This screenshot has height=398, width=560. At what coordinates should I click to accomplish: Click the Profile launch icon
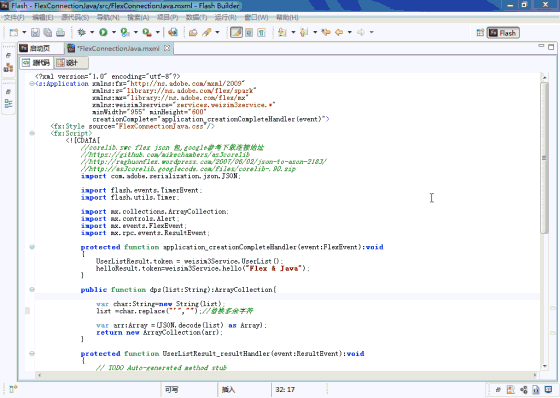pos(125,33)
